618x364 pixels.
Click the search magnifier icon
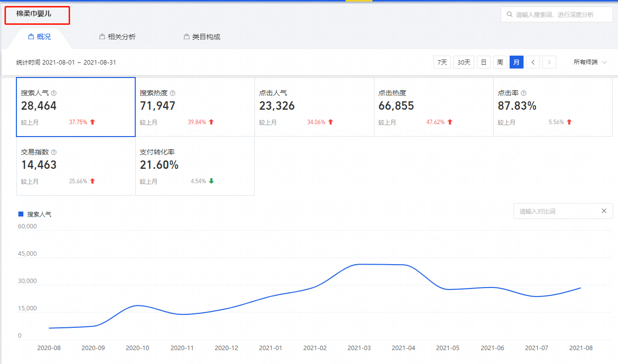pos(509,15)
